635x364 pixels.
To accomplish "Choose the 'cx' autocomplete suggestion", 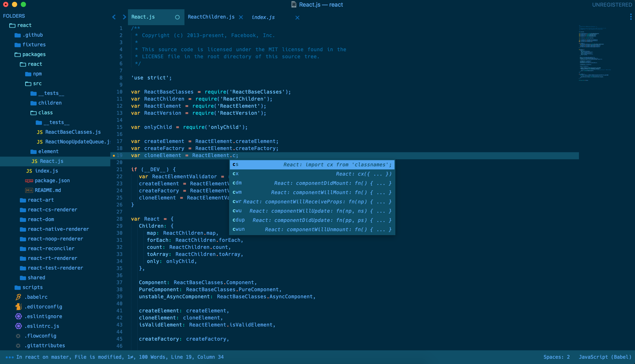I will coord(312,174).
